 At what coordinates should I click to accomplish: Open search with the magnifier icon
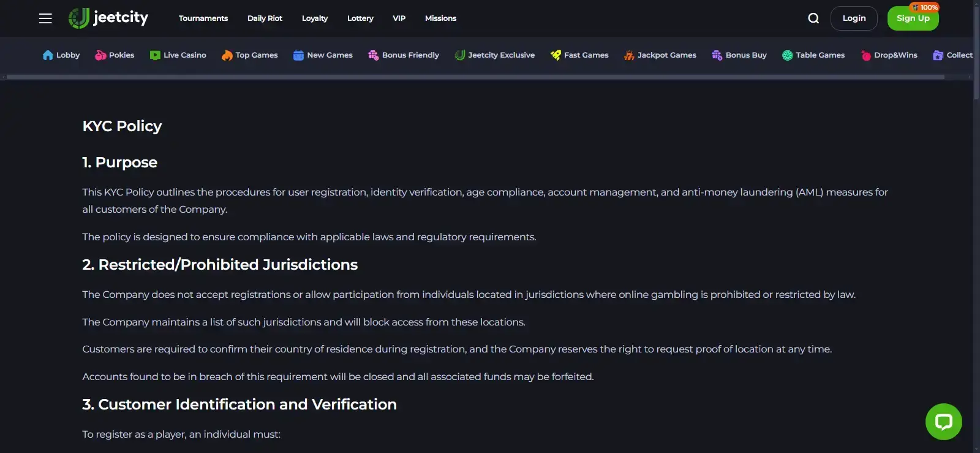pos(813,18)
